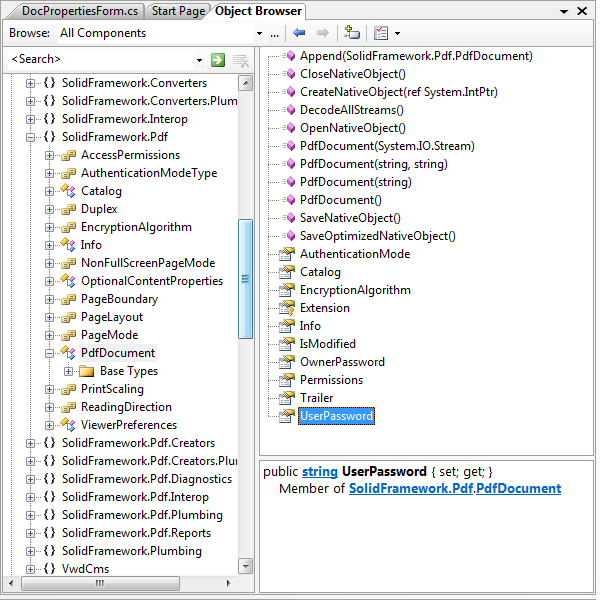Open the PdfDocument link in description
Viewport: 600px width, 600px height.
point(518,488)
